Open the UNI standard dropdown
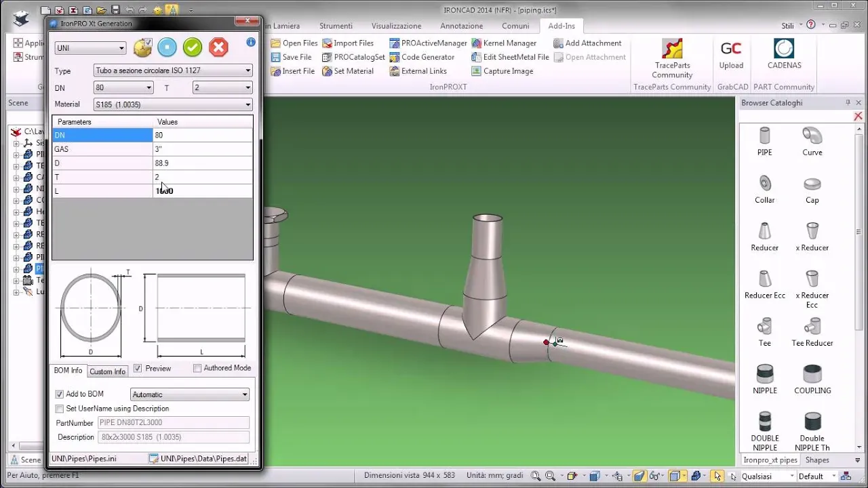This screenshot has height=488, width=868. 90,48
